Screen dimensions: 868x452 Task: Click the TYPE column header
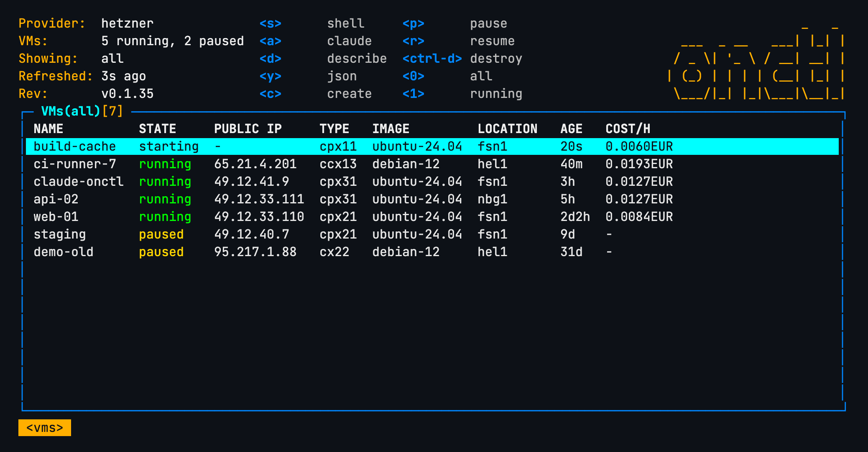click(334, 129)
